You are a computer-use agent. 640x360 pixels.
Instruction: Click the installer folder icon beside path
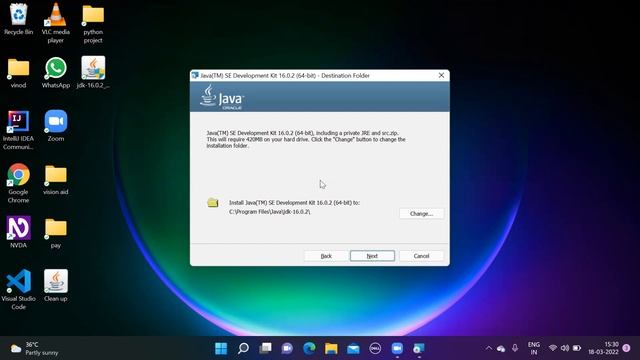[213, 202]
